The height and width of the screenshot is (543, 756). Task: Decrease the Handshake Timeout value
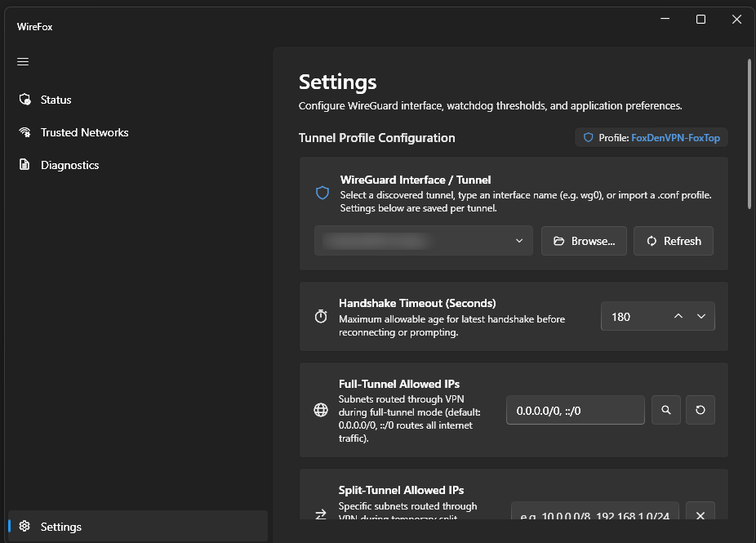(x=701, y=316)
